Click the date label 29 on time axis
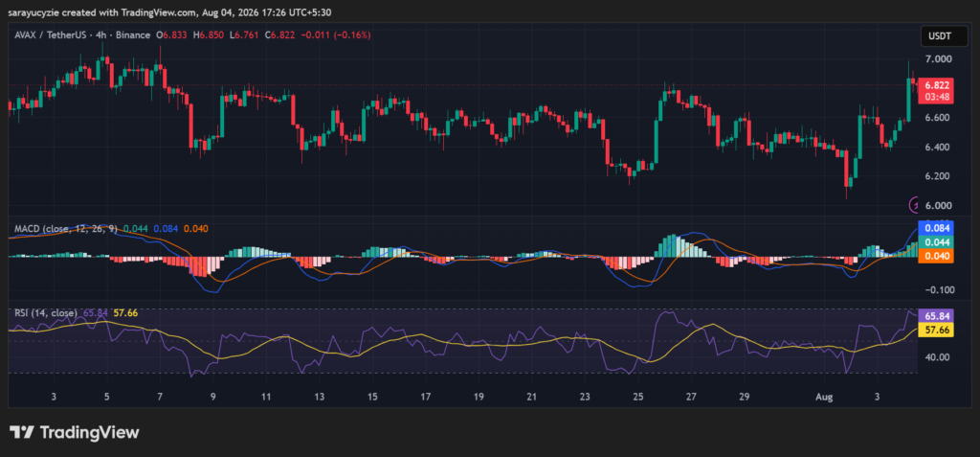Viewport: 980px width, 457px height. click(745, 397)
